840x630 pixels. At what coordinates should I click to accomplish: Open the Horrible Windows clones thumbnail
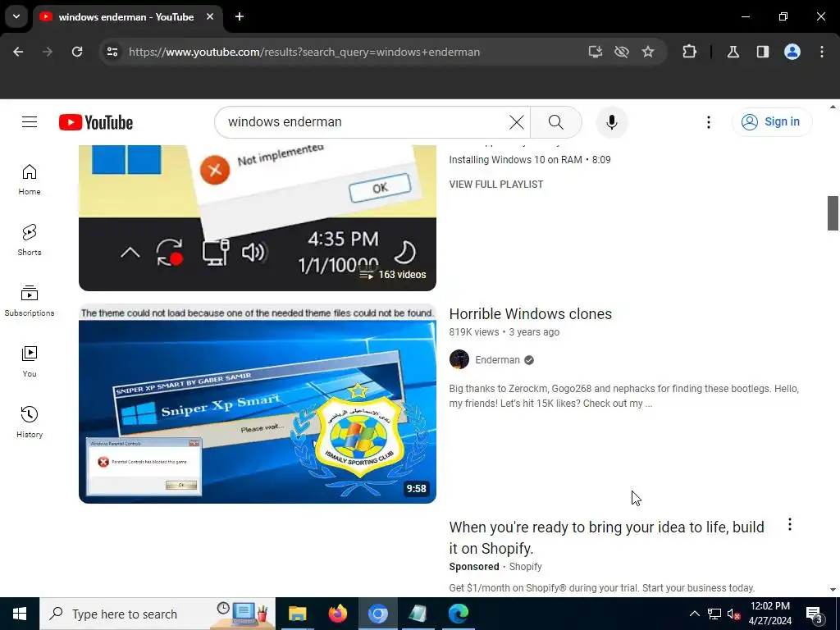pyautogui.click(x=257, y=404)
